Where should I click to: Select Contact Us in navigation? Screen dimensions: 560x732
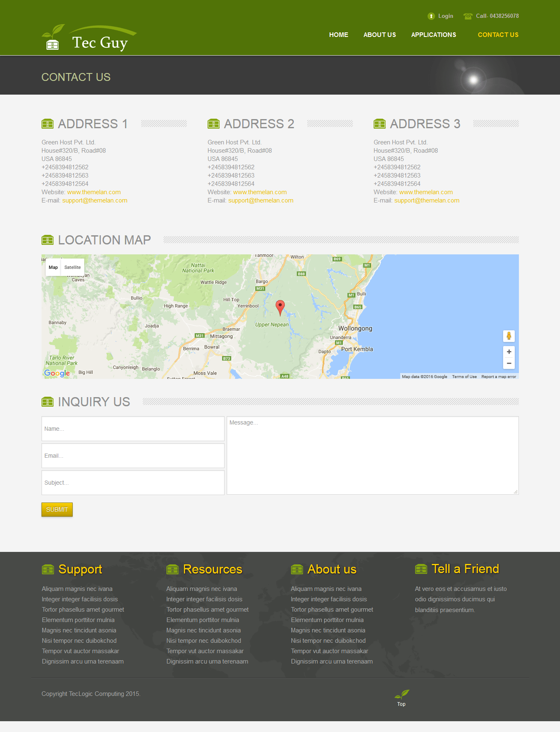498,35
